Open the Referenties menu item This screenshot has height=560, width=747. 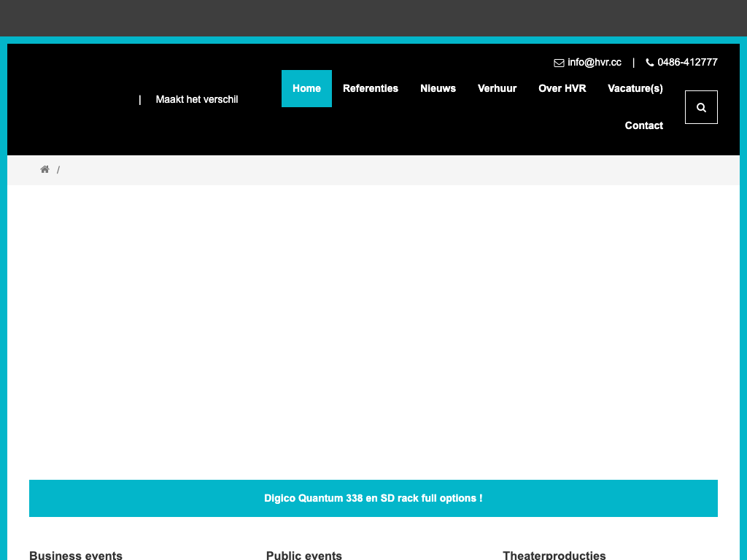pyautogui.click(x=371, y=88)
